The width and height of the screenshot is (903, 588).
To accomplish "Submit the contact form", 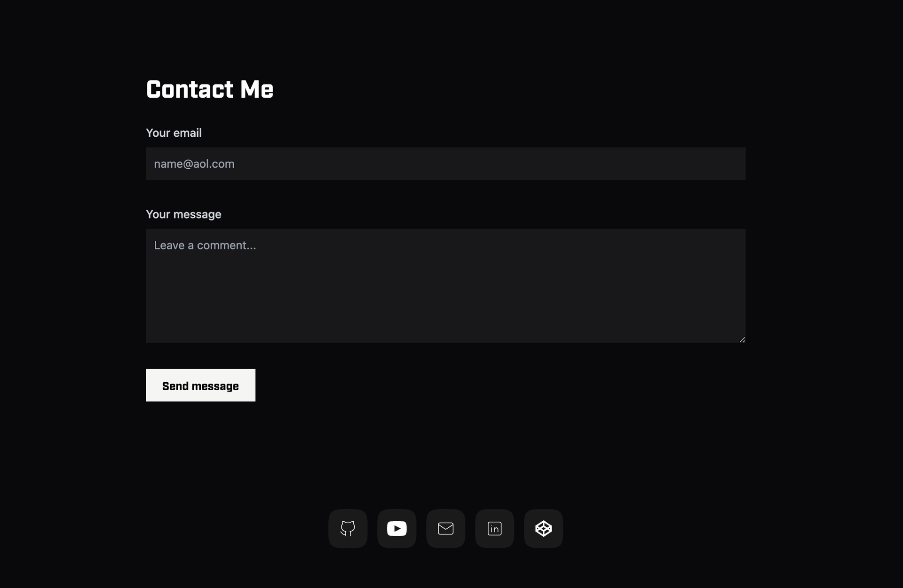I will tap(200, 385).
